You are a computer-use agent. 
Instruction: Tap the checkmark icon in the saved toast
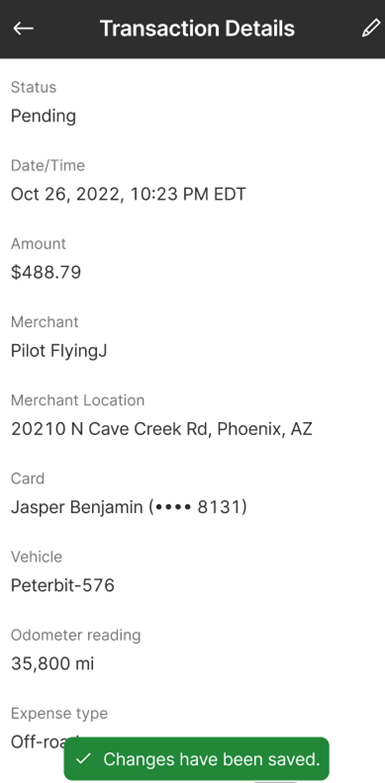pyautogui.click(x=83, y=759)
